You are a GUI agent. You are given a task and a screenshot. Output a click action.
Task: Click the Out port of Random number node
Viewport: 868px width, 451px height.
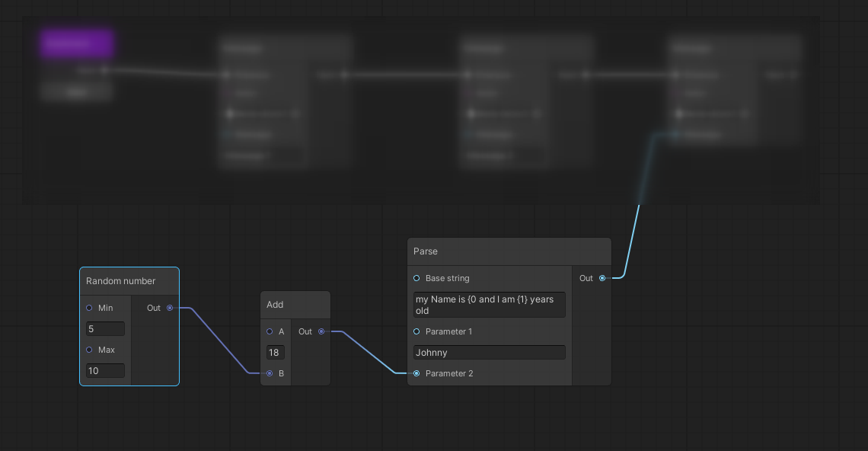point(170,308)
